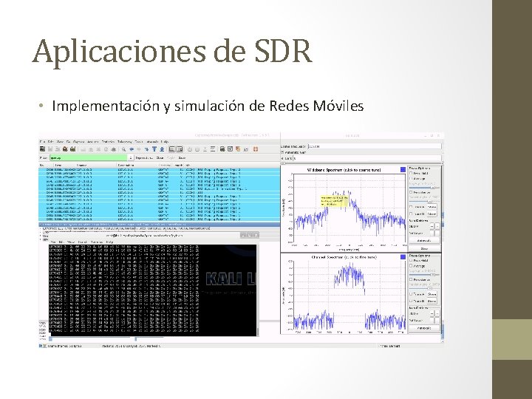Click Wireshark's stop capture toolbar icon
Image resolution: width=532 pixels, height=399 pixels.
click(x=65, y=149)
